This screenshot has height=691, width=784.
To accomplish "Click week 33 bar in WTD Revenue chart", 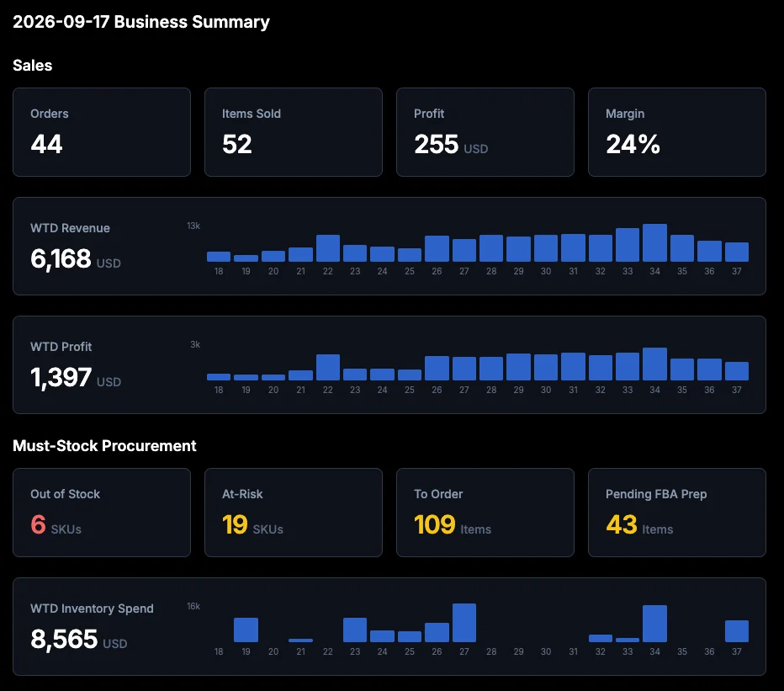I will pyautogui.click(x=628, y=245).
